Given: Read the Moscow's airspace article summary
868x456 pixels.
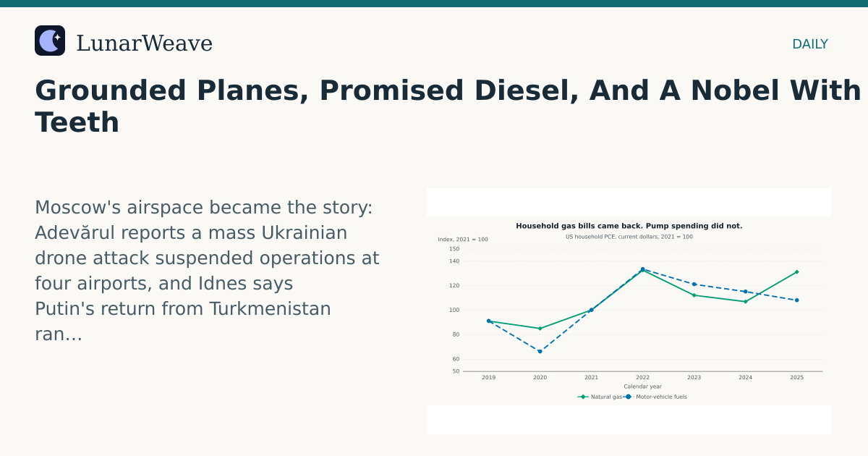Looking at the screenshot, I should click(207, 271).
